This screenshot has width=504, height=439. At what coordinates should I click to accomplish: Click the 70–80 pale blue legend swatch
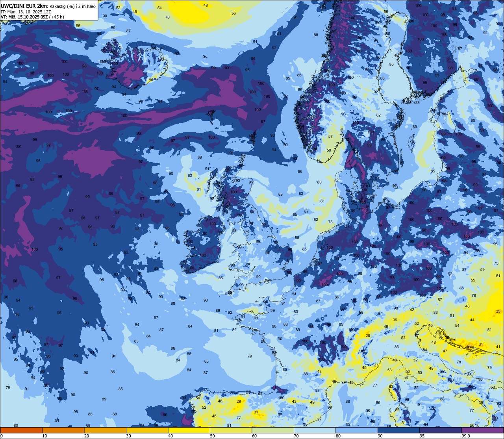(315, 430)
